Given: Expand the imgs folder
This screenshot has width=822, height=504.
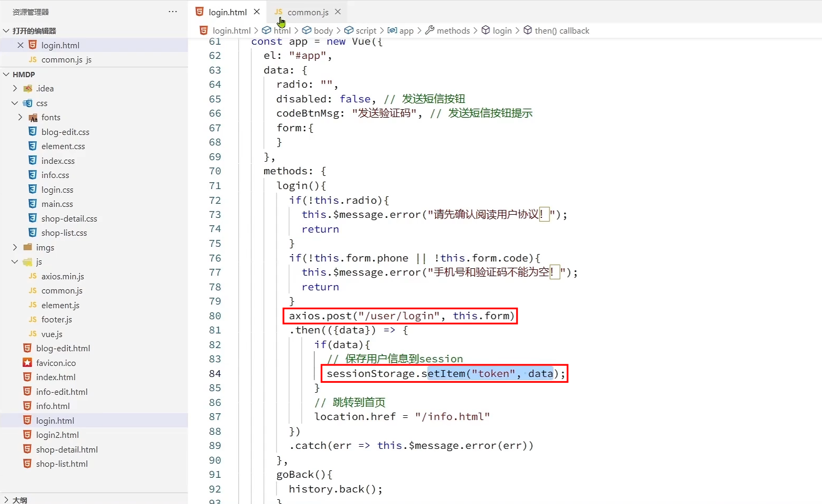Looking at the screenshot, I should click(15, 247).
